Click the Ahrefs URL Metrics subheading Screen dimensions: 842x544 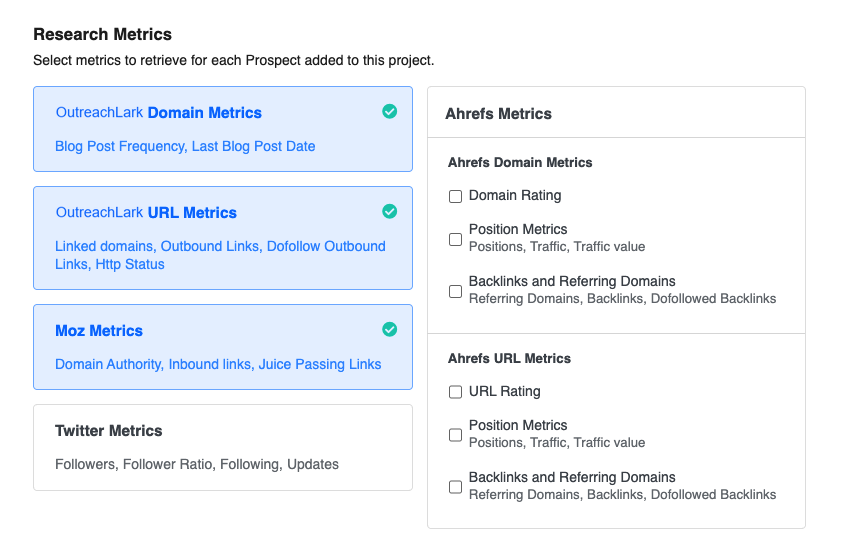point(509,359)
